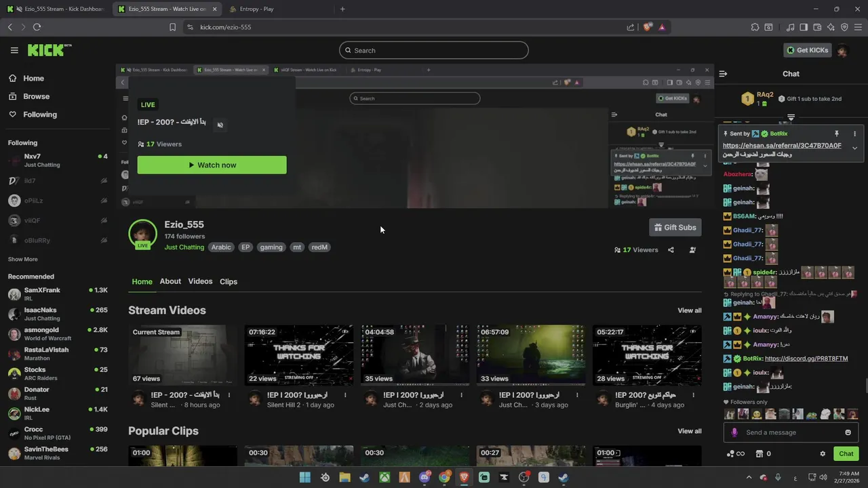Screen dimensions: 868x488
Task: Click the Kick search field
Action: point(434,50)
